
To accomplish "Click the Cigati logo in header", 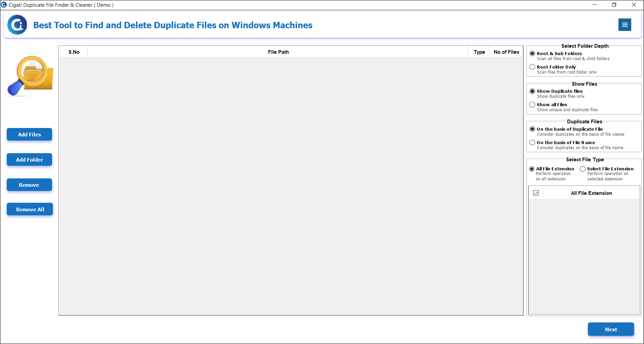I will click(x=17, y=25).
